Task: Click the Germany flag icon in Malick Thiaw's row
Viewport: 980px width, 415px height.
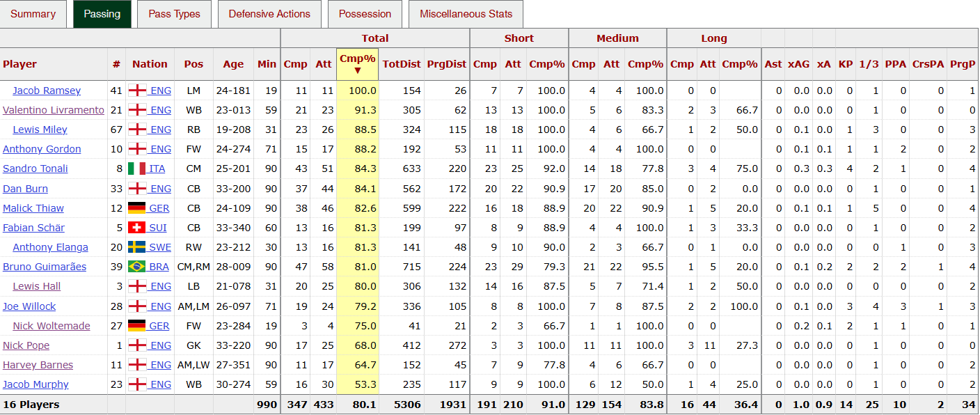Action: pyautogui.click(x=137, y=208)
